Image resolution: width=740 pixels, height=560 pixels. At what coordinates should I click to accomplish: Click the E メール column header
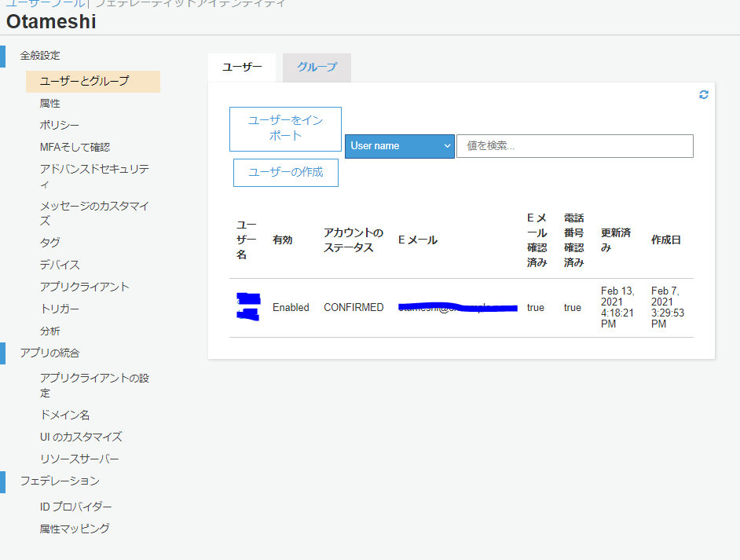coord(418,240)
